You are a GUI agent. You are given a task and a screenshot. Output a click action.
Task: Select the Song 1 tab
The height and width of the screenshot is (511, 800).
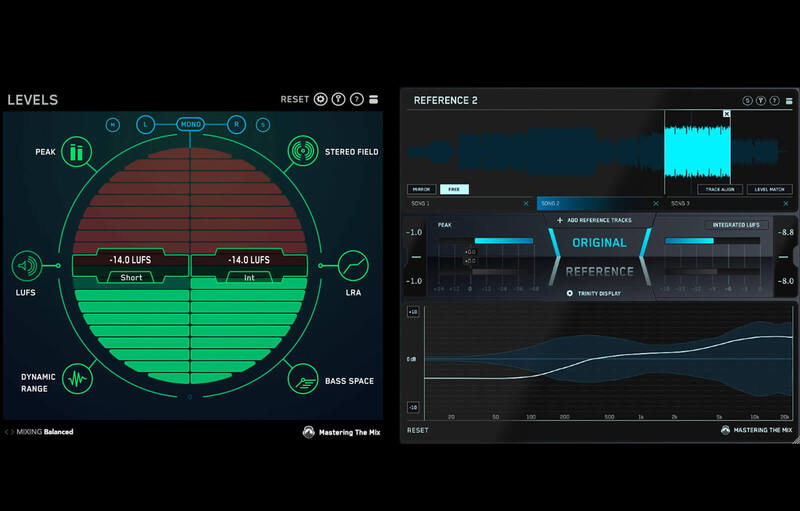point(468,203)
